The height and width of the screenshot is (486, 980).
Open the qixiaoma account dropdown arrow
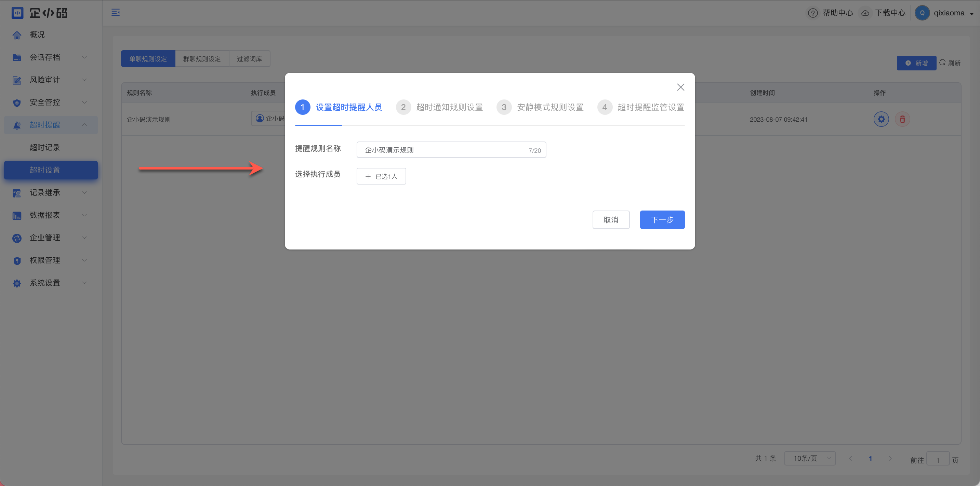(x=972, y=14)
